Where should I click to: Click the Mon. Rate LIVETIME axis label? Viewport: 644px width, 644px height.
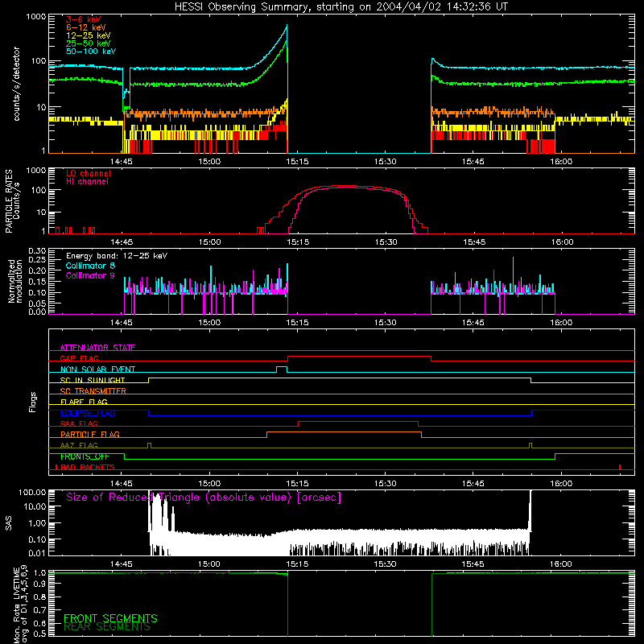click(20, 605)
